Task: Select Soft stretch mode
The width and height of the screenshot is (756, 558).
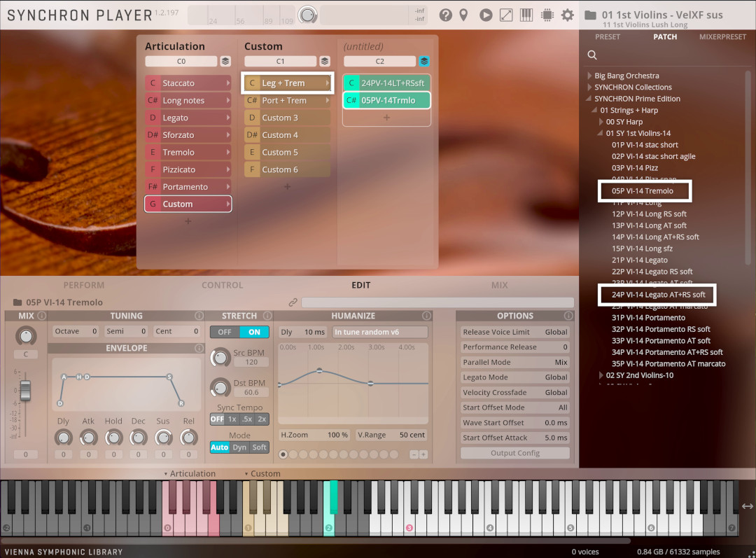Action: tap(260, 447)
